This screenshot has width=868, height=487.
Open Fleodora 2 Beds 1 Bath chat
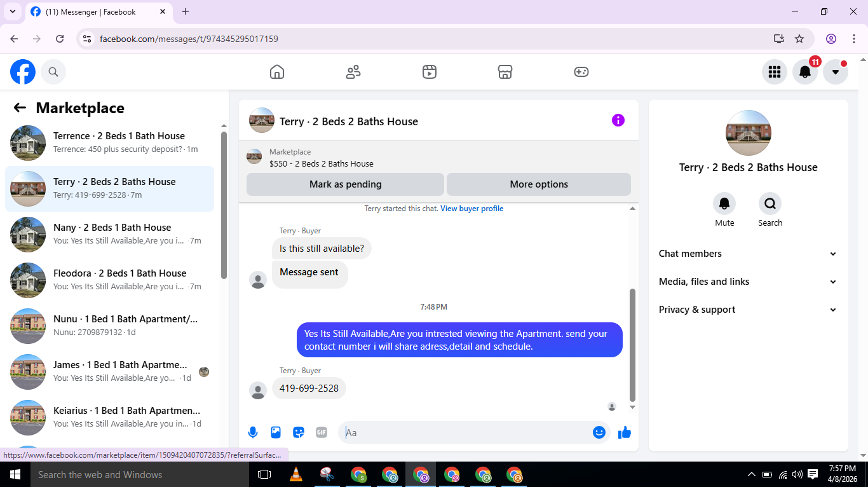(x=109, y=280)
